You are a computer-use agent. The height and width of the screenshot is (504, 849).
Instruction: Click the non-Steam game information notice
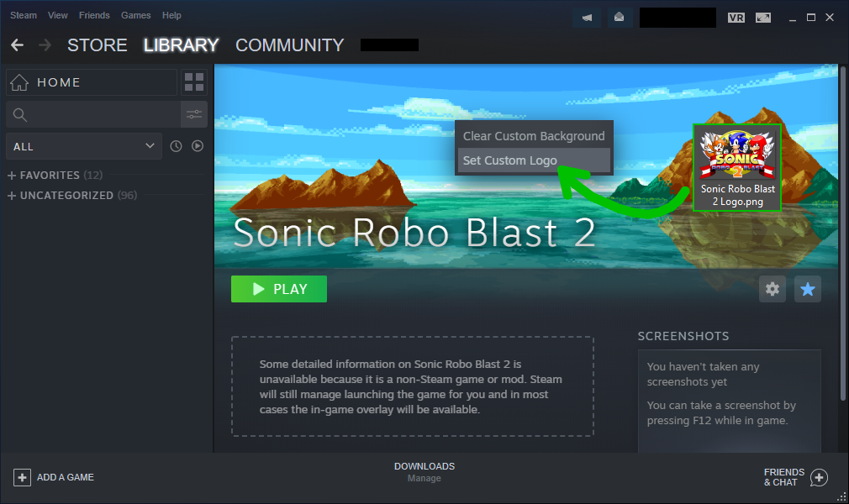tap(413, 386)
